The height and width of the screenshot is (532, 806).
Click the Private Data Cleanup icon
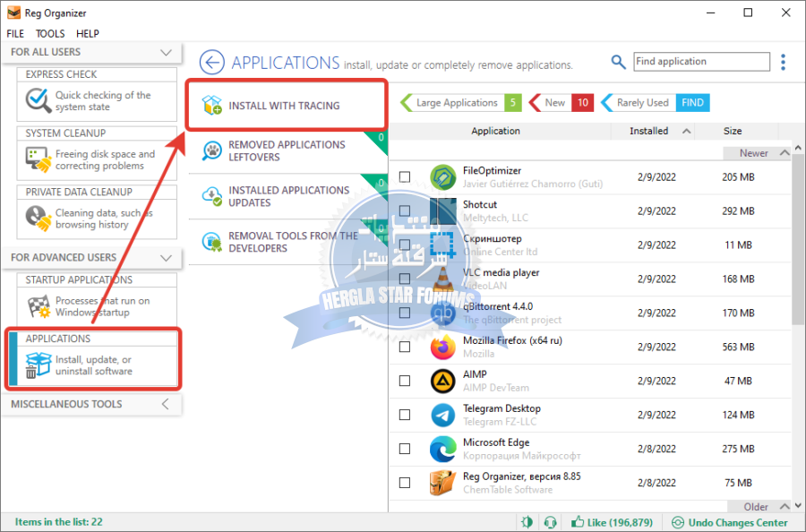coord(38,218)
